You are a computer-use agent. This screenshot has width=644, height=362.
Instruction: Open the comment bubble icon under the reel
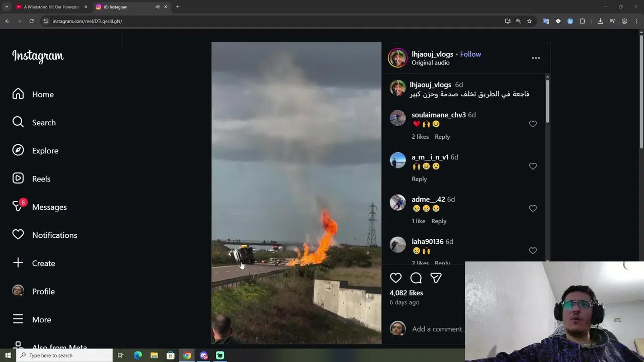[x=416, y=278]
